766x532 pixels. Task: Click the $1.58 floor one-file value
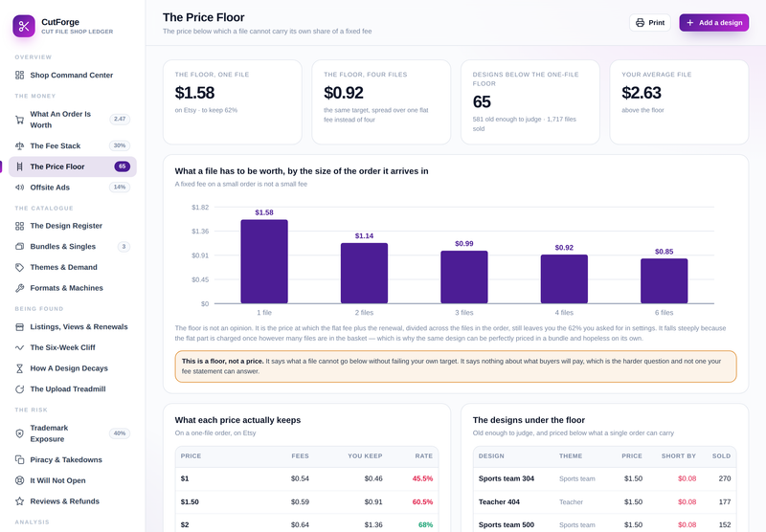[x=195, y=93]
